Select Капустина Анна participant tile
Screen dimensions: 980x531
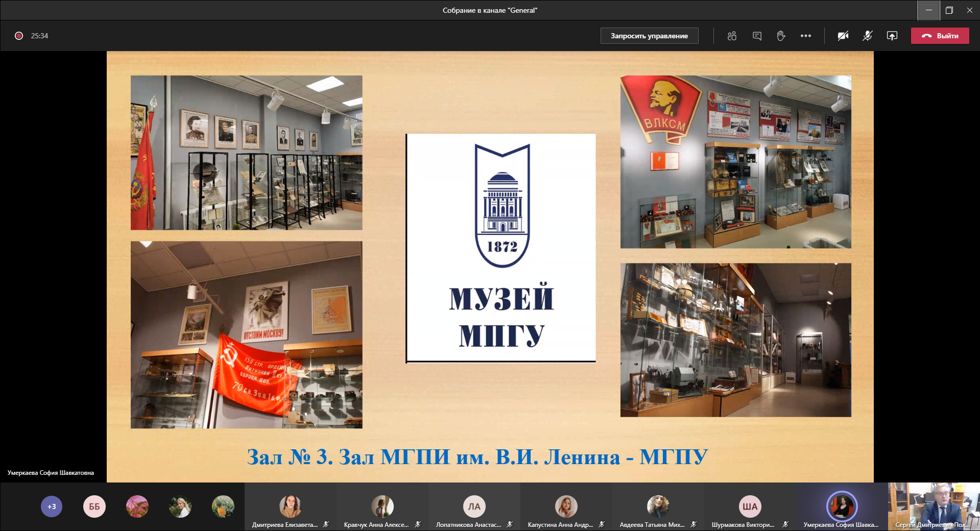tap(566, 507)
